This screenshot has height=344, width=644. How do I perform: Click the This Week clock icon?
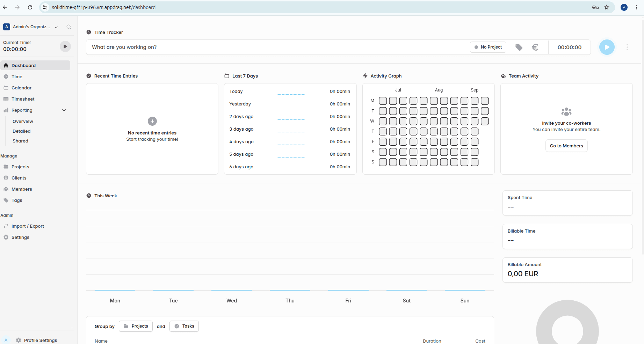pos(89,196)
